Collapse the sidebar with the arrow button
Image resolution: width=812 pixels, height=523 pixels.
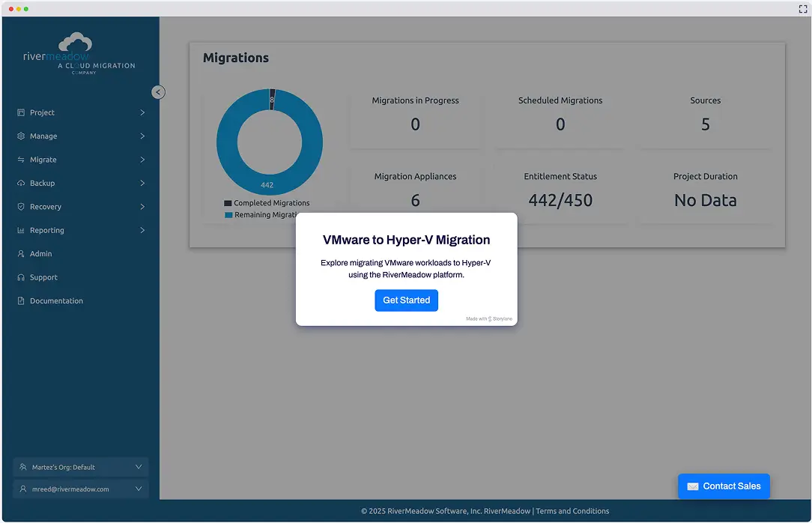pos(159,92)
